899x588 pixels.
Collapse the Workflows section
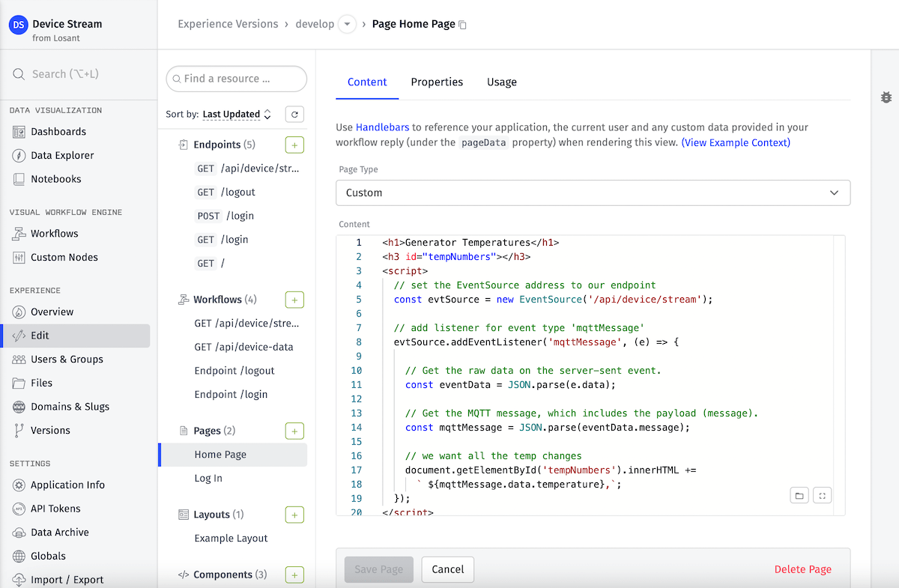click(217, 300)
